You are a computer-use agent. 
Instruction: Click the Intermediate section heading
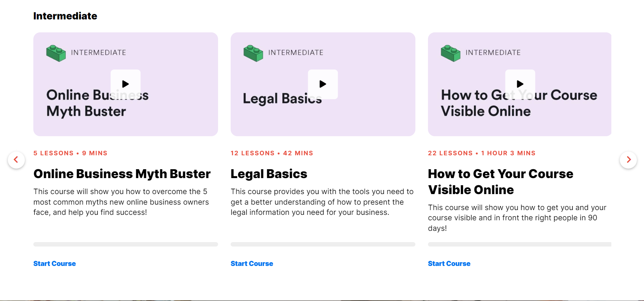[65, 16]
